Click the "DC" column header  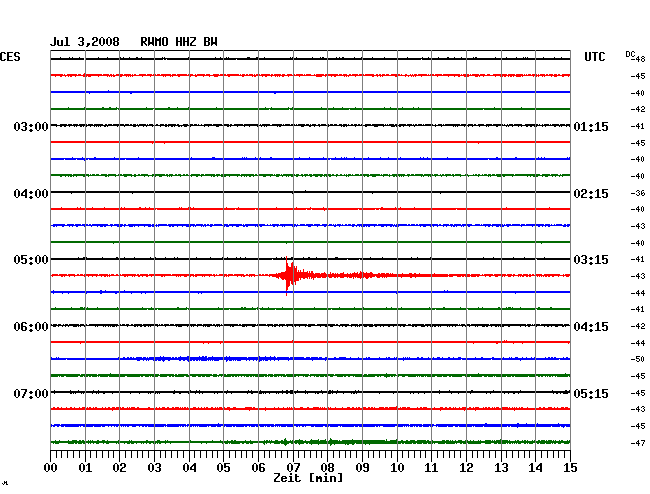click(630, 54)
